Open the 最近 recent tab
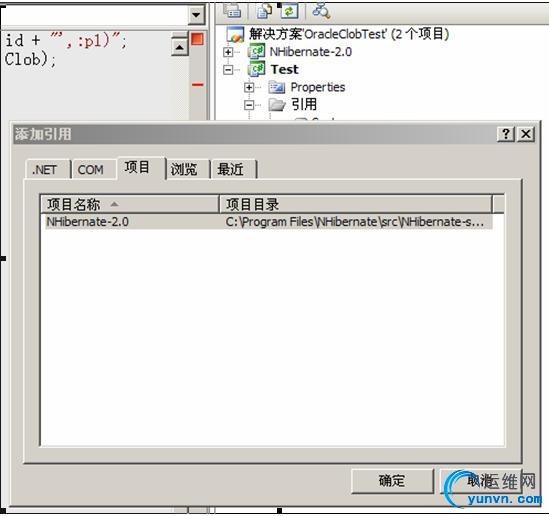 pyautogui.click(x=234, y=169)
